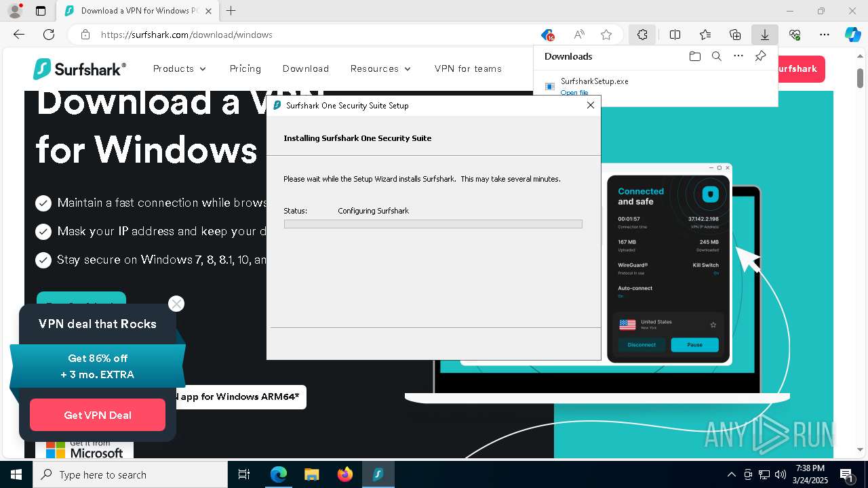Open notification center icon

click(x=847, y=474)
